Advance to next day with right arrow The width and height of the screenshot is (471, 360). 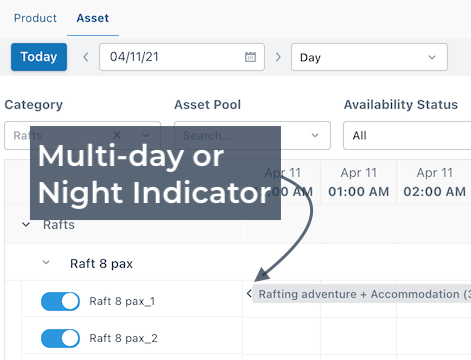pos(278,57)
